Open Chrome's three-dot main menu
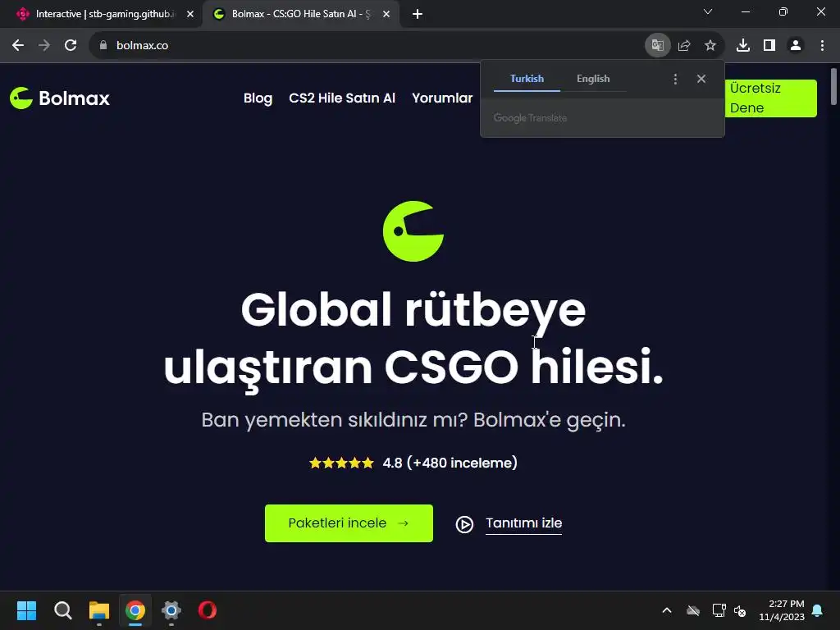Viewport: 840px width, 630px height. click(822, 46)
